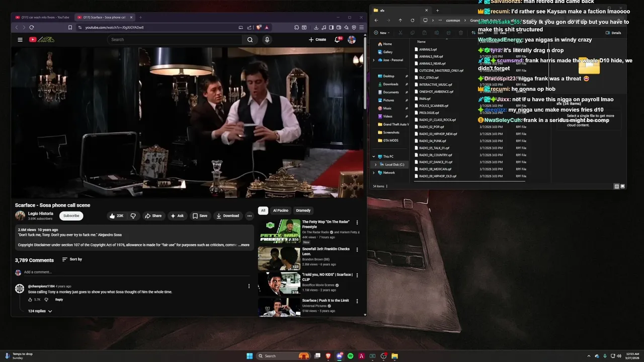Expand hidden breadcrumb path ellipsis in Explorer
Screen dimensions: 644x362
[x=440, y=20]
